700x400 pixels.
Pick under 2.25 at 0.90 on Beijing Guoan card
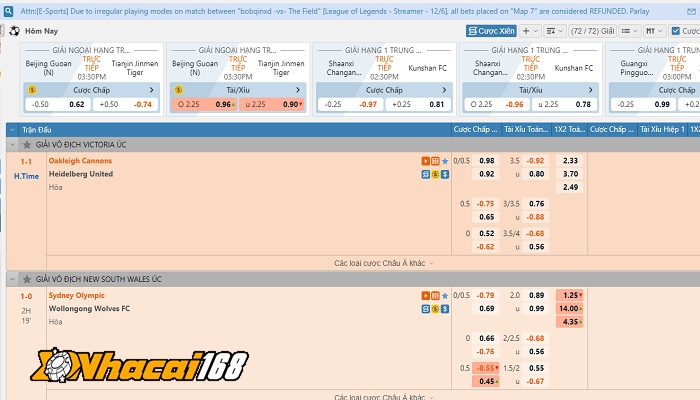tap(272, 104)
